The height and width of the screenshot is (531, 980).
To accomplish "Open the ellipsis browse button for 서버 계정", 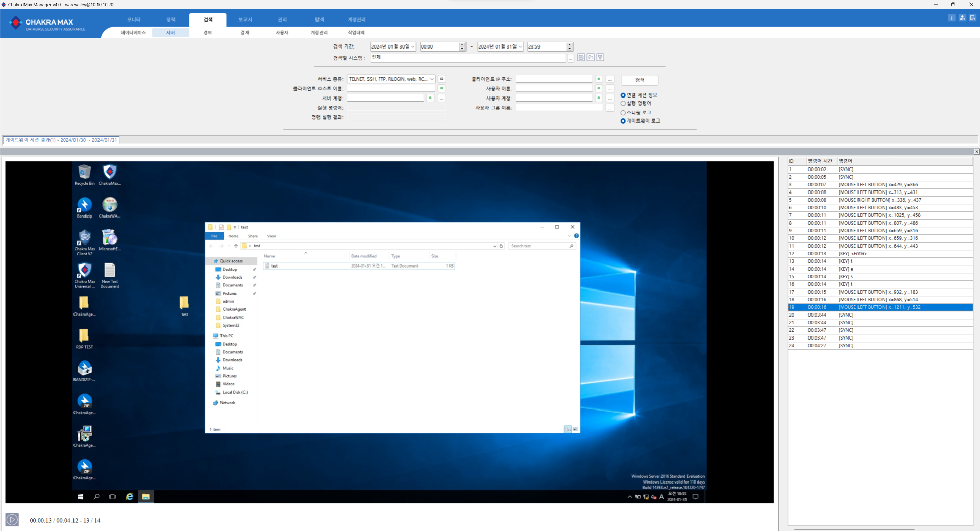I will [x=442, y=98].
